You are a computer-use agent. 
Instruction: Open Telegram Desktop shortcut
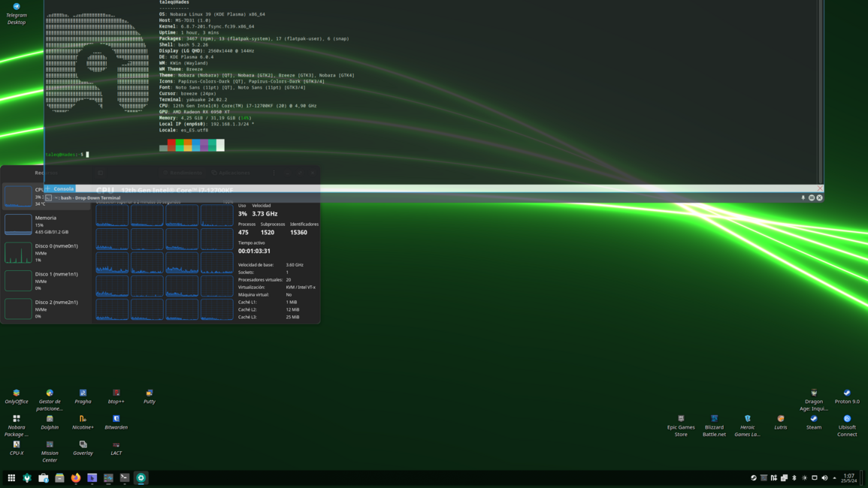coord(17,13)
